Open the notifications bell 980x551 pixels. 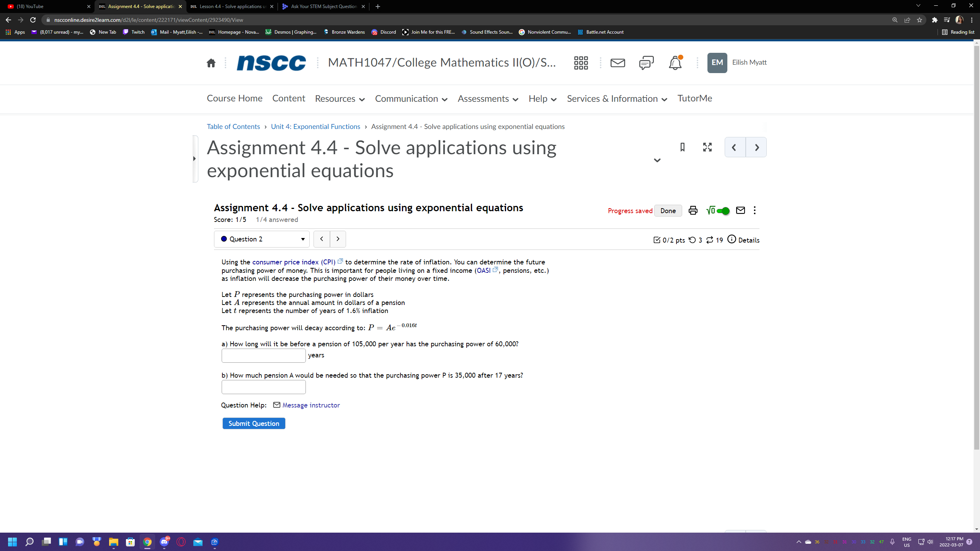(675, 63)
